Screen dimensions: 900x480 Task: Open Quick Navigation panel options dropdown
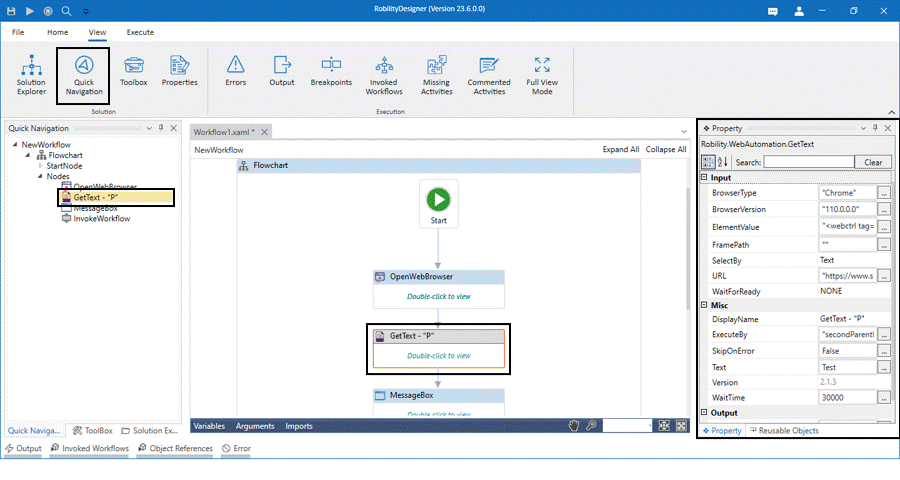pyautogui.click(x=149, y=128)
